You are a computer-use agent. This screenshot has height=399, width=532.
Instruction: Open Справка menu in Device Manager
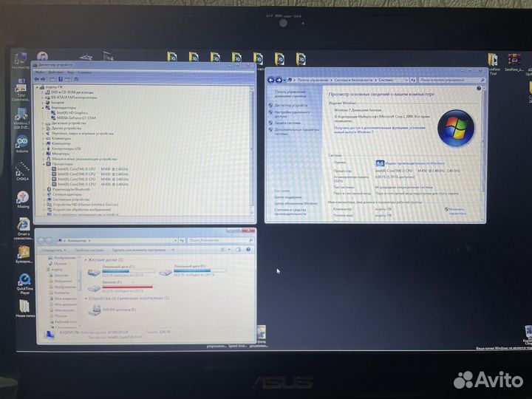point(84,72)
